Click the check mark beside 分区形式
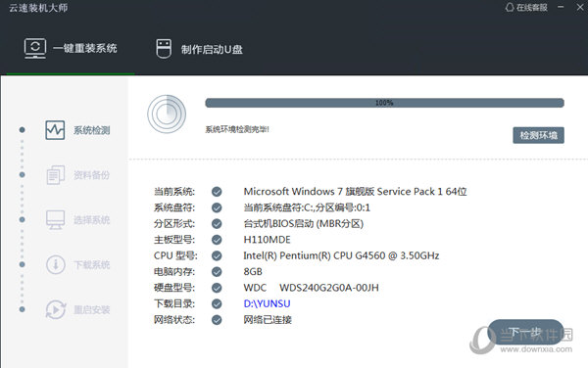Viewport: 588px width, 368px height. (x=217, y=224)
